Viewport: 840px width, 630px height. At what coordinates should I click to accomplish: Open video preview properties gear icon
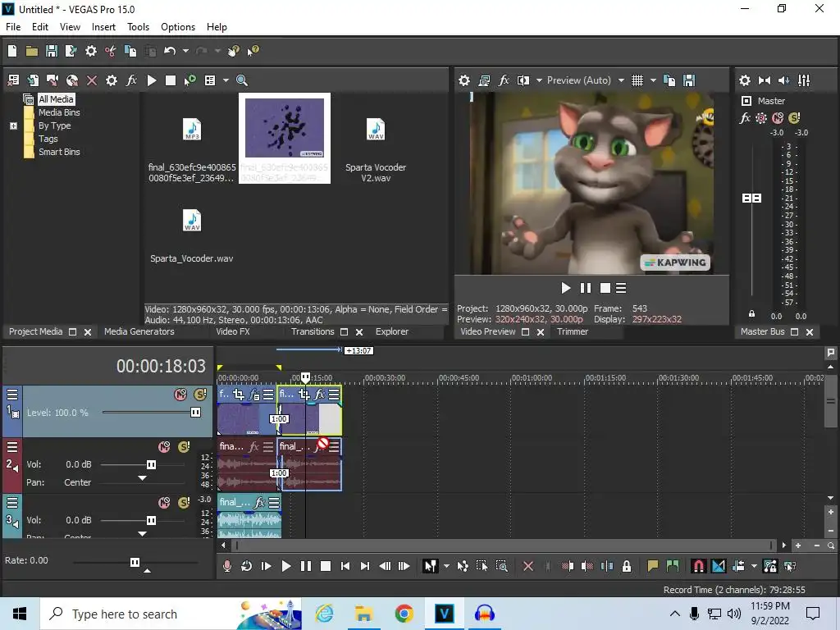tap(464, 80)
